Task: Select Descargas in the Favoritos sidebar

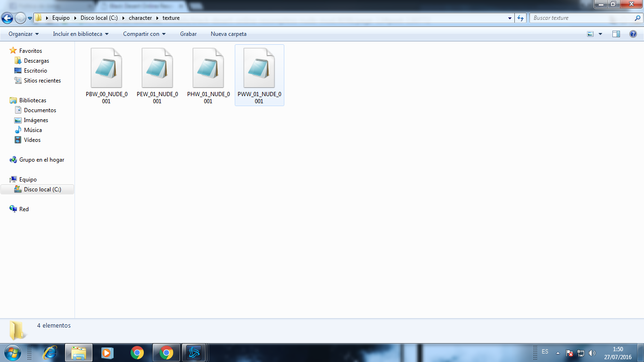Action: [x=36, y=61]
